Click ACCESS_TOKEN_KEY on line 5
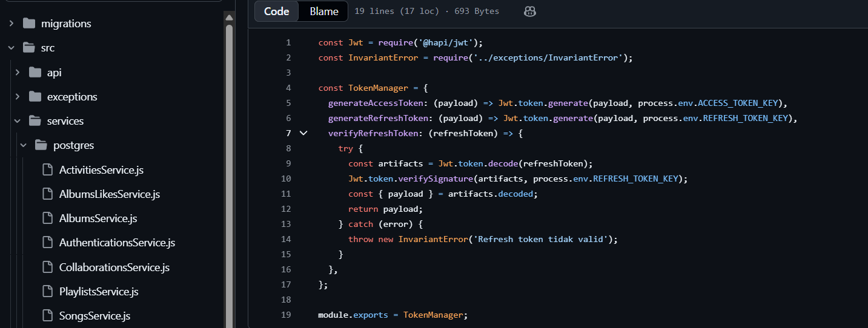The image size is (868, 328). [x=738, y=103]
